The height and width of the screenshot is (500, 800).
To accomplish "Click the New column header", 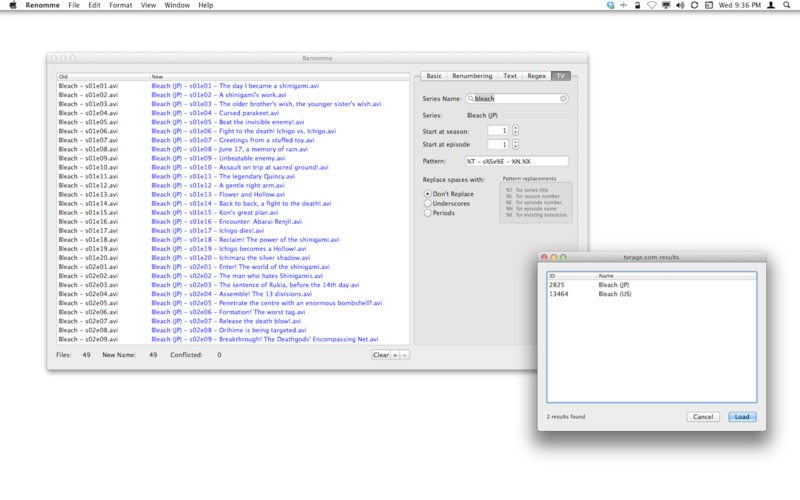I will coord(280,77).
